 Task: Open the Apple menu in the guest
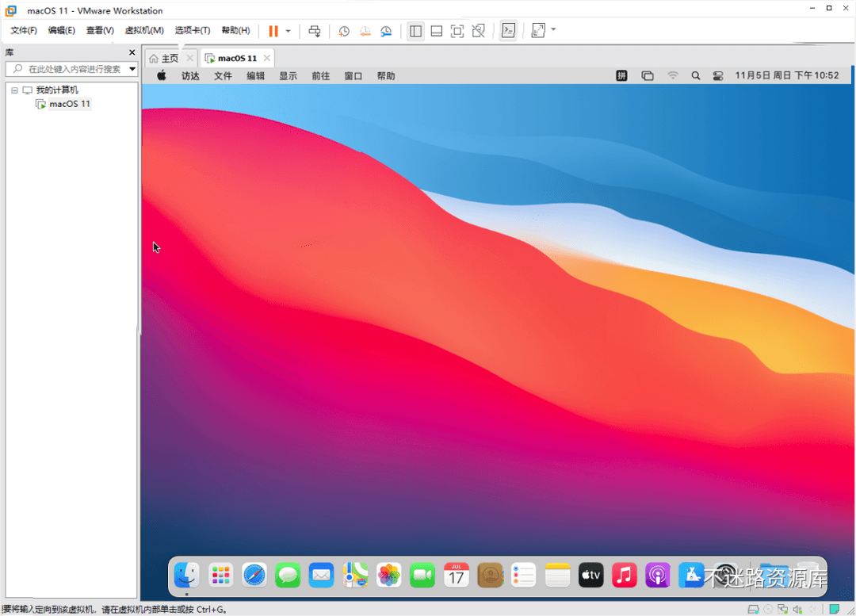click(x=162, y=76)
